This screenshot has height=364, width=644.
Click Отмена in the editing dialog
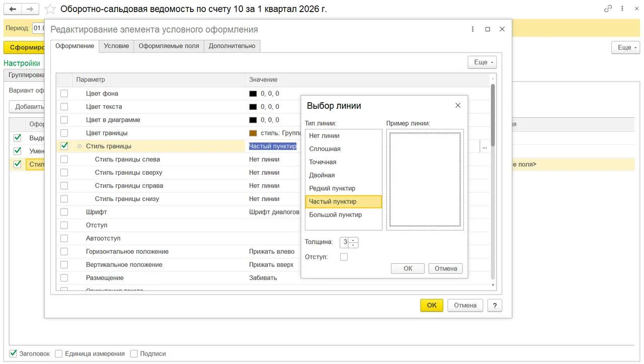click(465, 305)
